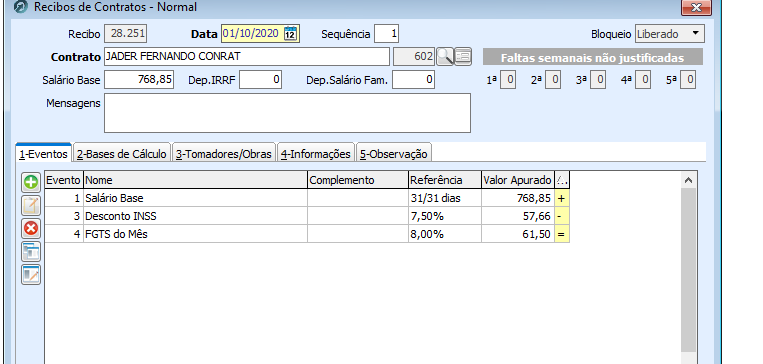The image size is (763, 364).
Task: Open the 3-Tomadores/Obras tab
Action: click(224, 154)
